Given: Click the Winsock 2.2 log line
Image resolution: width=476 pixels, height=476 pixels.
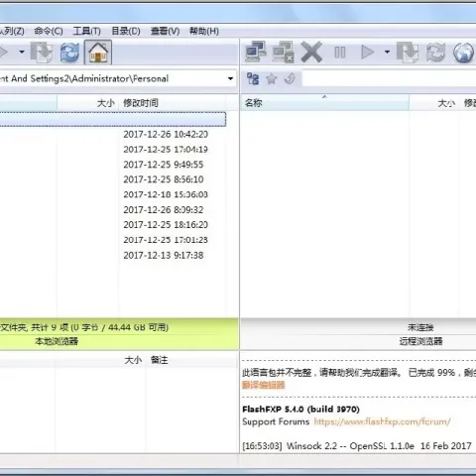Looking at the screenshot, I should point(357,446).
